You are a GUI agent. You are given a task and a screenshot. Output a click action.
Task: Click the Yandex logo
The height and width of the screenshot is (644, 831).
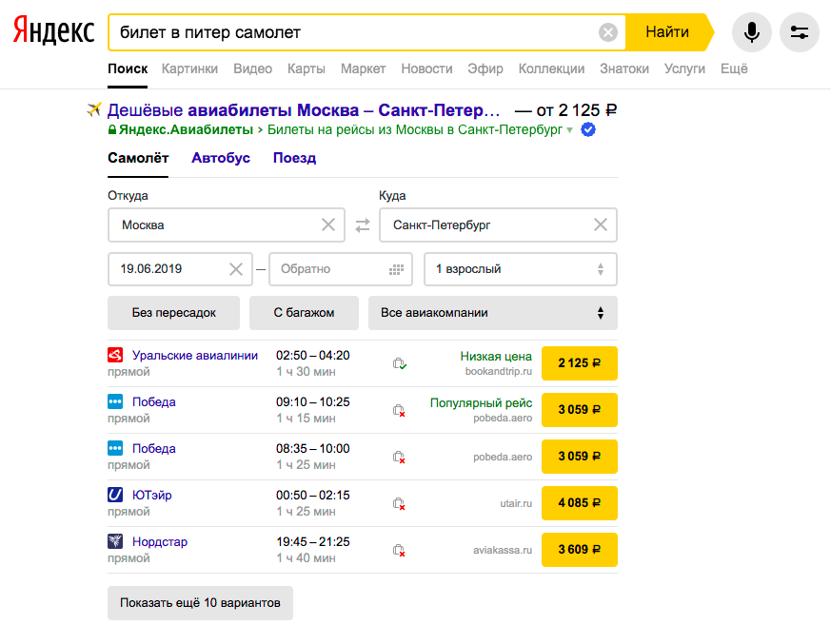click(x=53, y=30)
